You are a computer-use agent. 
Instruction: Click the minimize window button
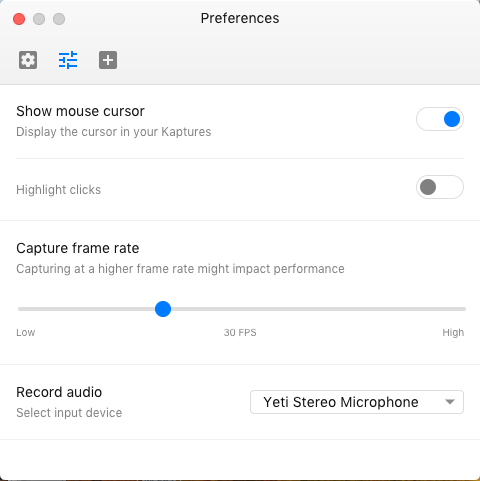click(39, 19)
